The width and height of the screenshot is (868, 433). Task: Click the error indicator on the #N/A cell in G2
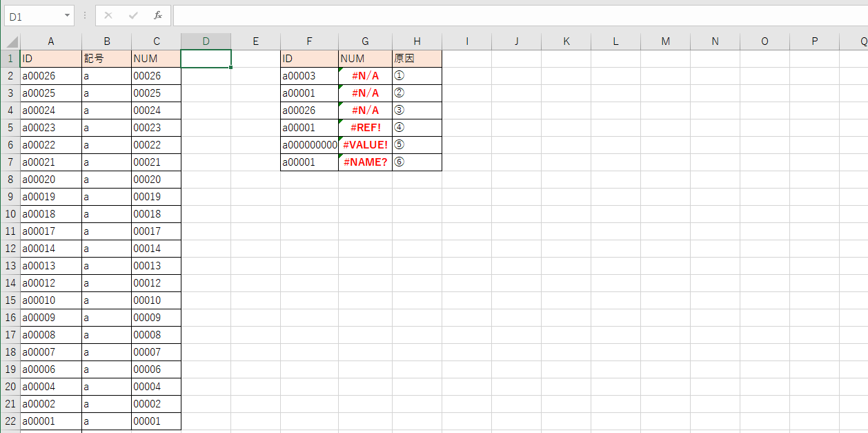click(342, 71)
